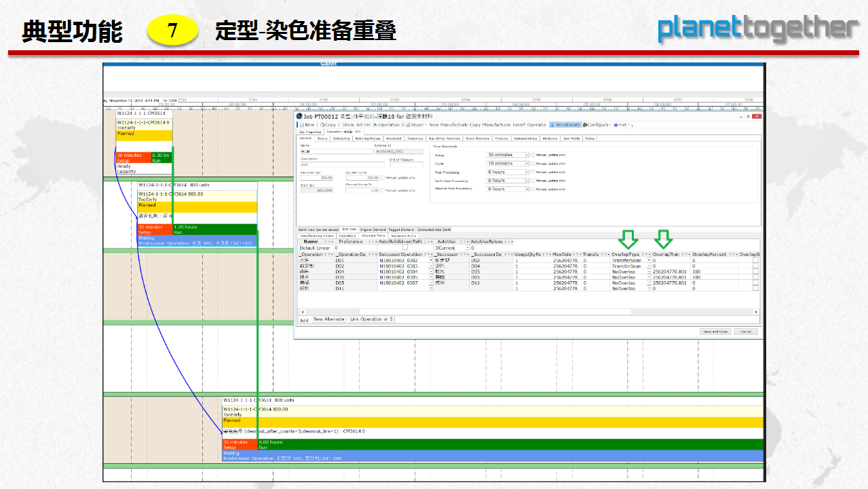Open the Material Post-Processing dropdown

pyautogui.click(x=527, y=189)
